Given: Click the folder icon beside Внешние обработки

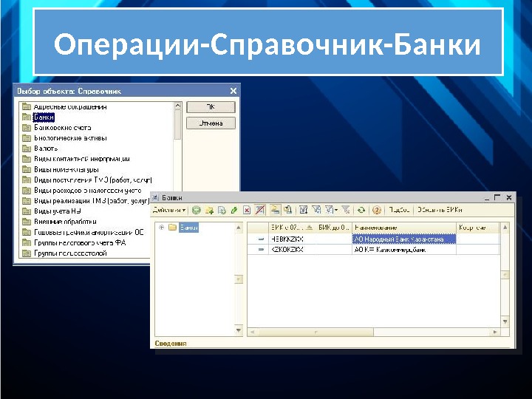Looking at the screenshot, I should [27, 222].
